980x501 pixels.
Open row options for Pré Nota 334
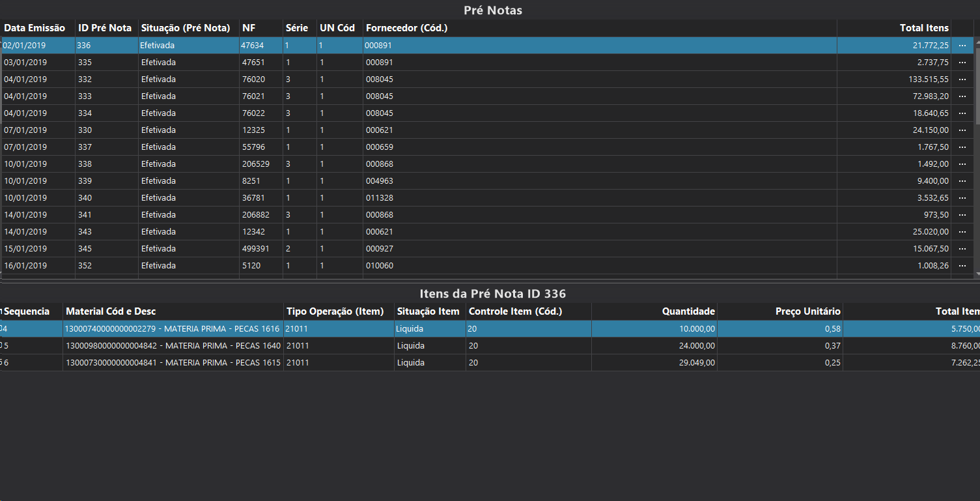pyautogui.click(x=962, y=113)
